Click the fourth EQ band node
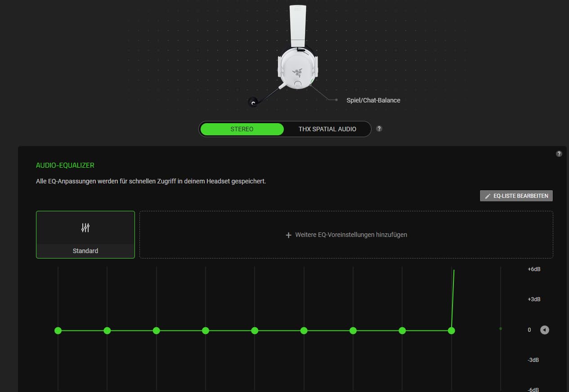 (206, 330)
